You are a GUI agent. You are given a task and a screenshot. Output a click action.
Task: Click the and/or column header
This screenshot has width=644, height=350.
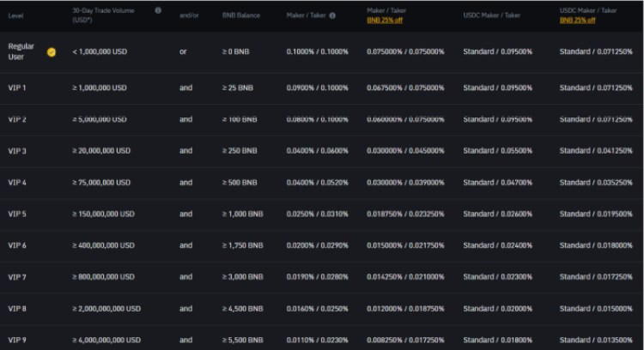pyautogui.click(x=189, y=15)
